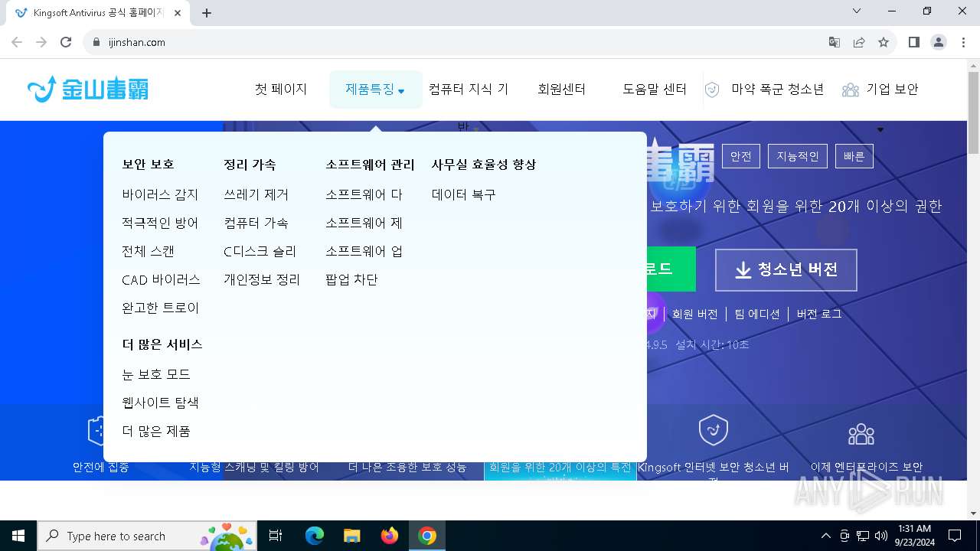This screenshot has height=551, width=980.
Task: Open the tab search chevron
Action: pyautogui.click(x=857, y=11)
